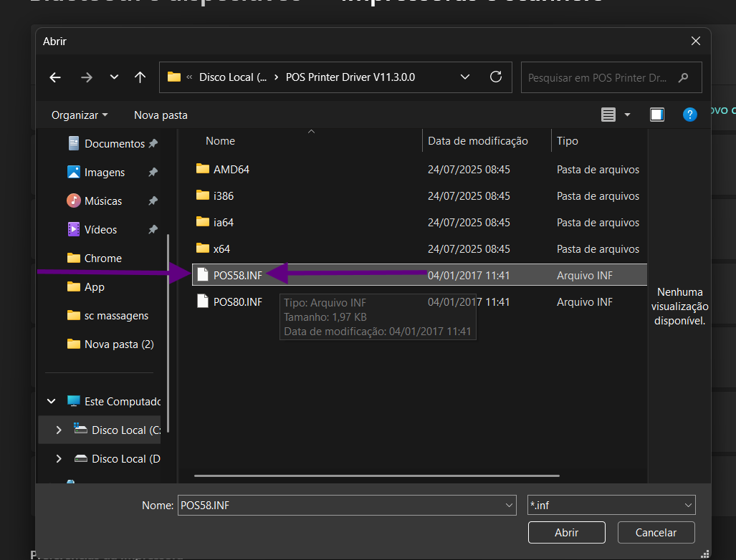This screenshot has height=560, width=736.
Task: Click the Cancelar button
Action: point(656,532)
